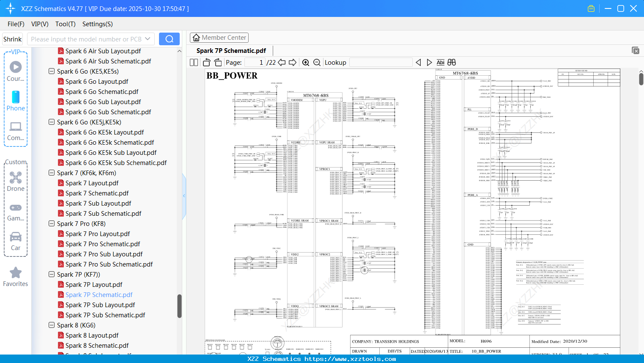
Task: Open the Member Center
Action: click(x=219, y=37)
